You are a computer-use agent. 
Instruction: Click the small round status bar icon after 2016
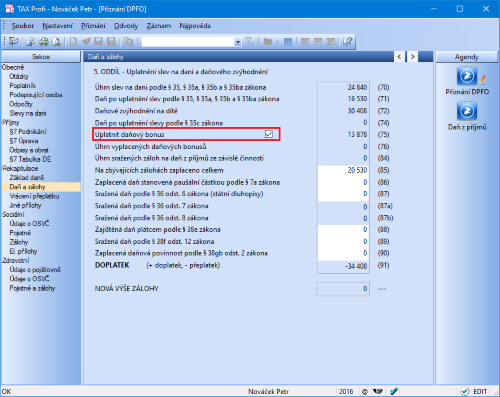click(x=365, y=391)
